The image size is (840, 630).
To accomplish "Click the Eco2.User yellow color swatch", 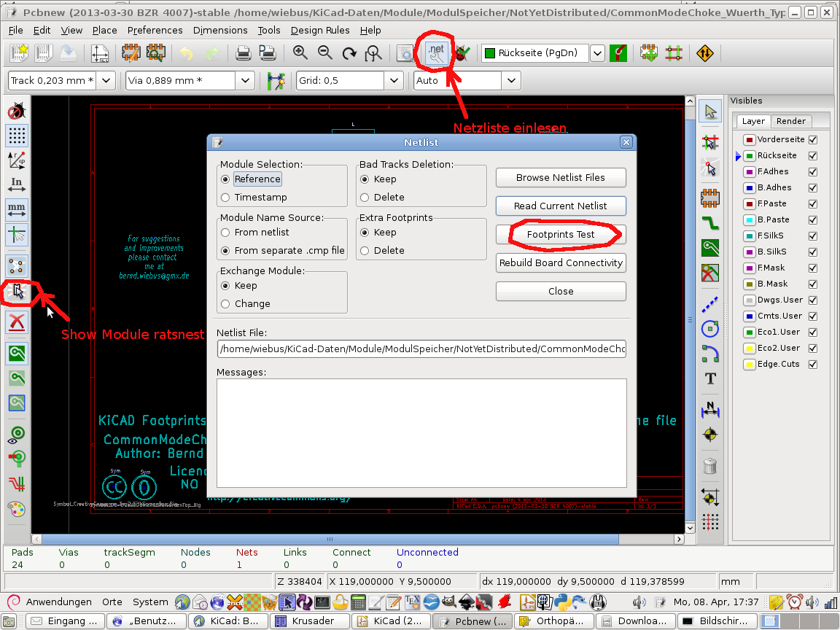I will click(x=750, y=349).
